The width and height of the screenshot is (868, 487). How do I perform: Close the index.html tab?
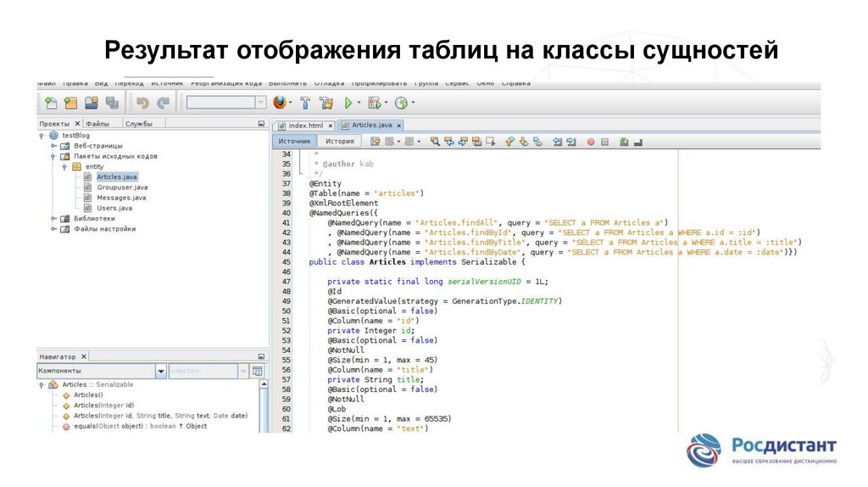(x=331, y=126)
